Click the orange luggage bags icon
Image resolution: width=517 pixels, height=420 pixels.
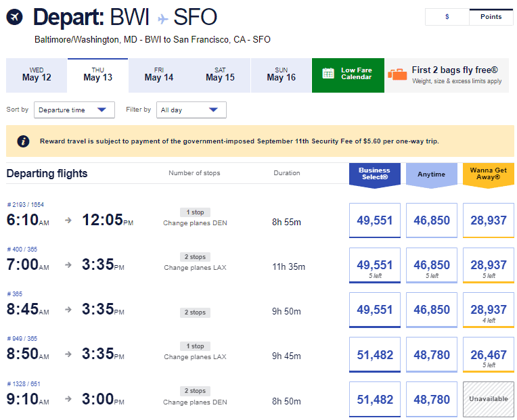coord(397,74)
